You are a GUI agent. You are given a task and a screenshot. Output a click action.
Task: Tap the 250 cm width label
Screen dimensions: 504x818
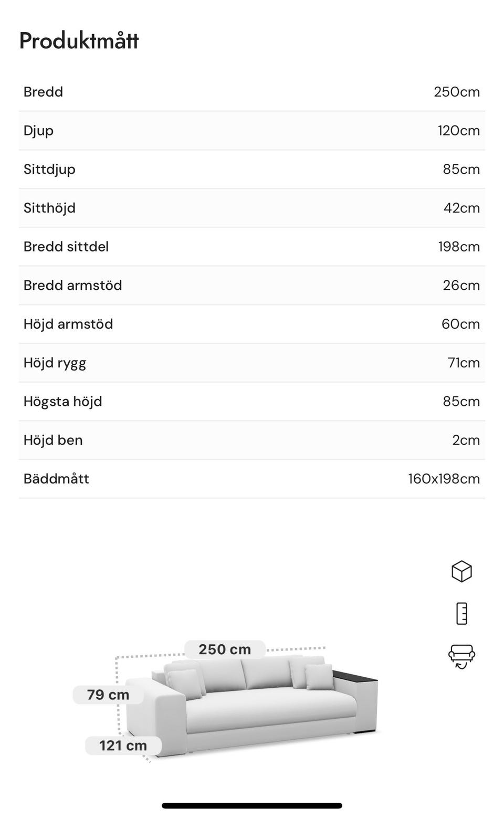[x=225, y=649]
